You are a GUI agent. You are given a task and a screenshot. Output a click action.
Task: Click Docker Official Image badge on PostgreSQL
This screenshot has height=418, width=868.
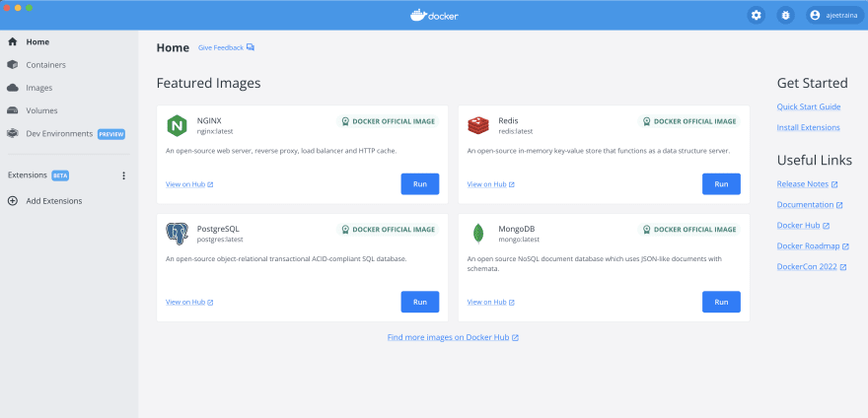(388, 229)
